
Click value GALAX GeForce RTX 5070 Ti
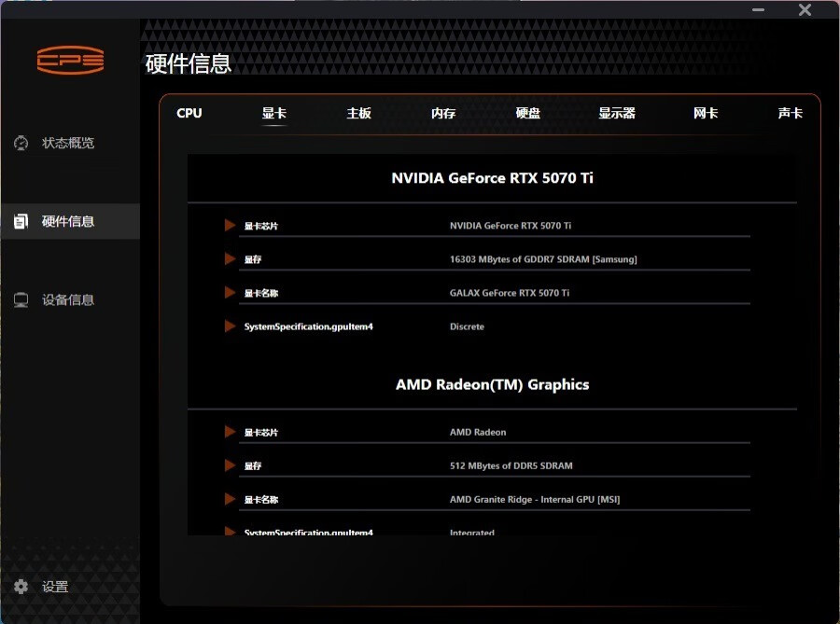point(510,293)
